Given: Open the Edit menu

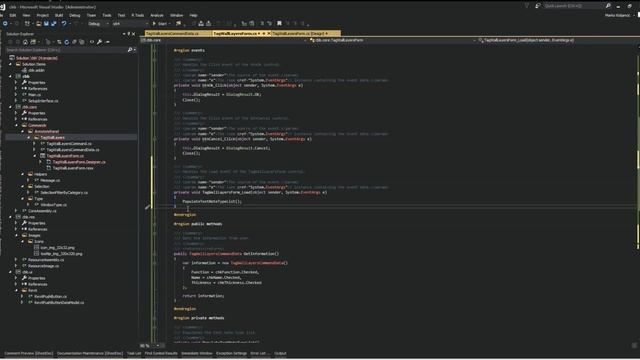Looking at the screenshot, I should (13, 15).
